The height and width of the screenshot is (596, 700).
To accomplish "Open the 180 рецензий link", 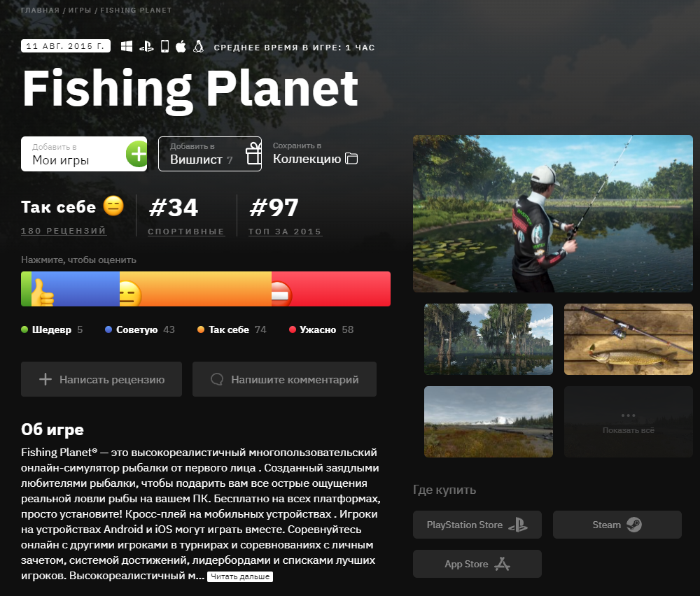I will pyautogui.click(x=64, y=231).
